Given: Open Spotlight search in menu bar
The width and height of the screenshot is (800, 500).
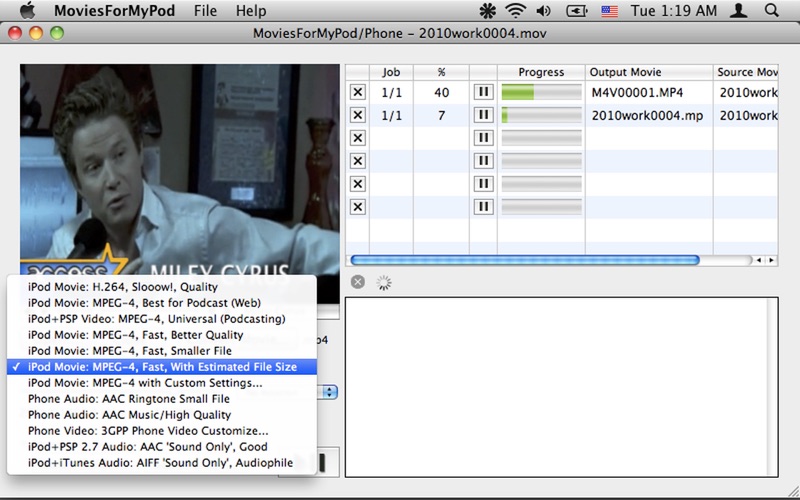Looking at the screenshot, I should coord(771,11).
